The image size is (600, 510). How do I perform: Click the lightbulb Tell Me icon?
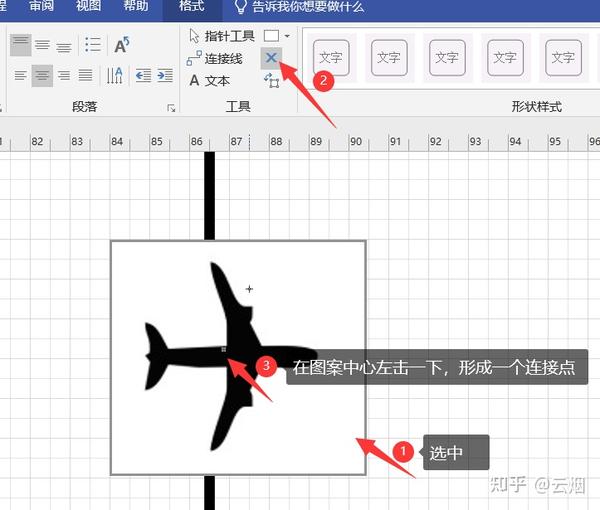[240, 7]
